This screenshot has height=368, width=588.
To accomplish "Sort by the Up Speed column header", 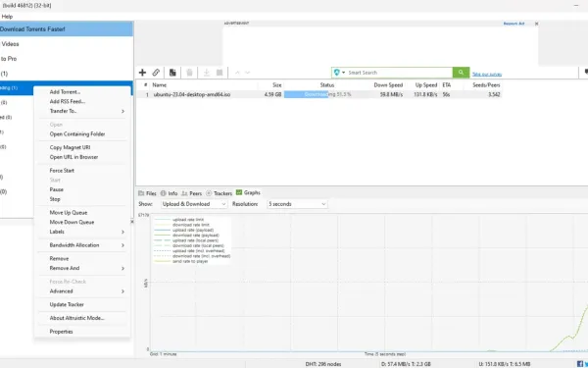I will click(426, 85).
